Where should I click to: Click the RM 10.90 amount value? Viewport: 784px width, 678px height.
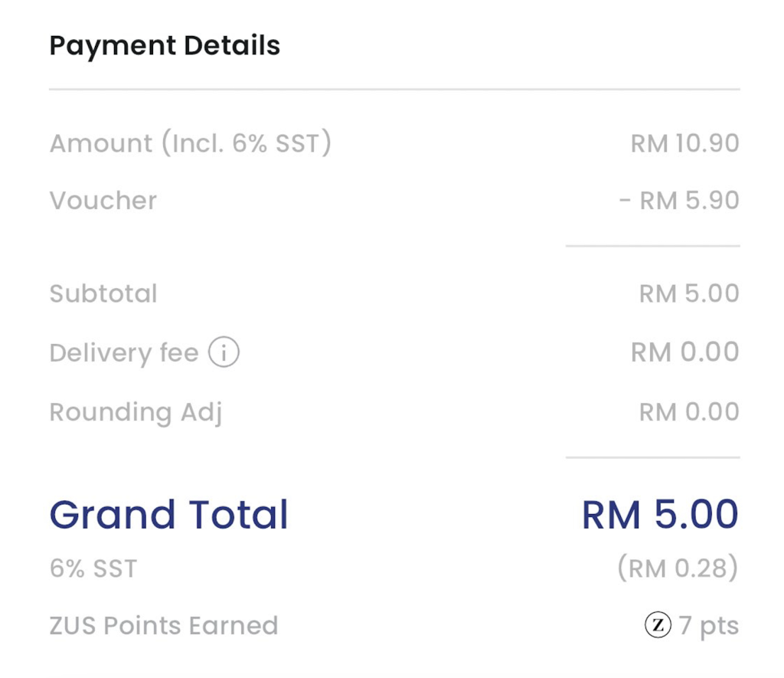point(684,143)
